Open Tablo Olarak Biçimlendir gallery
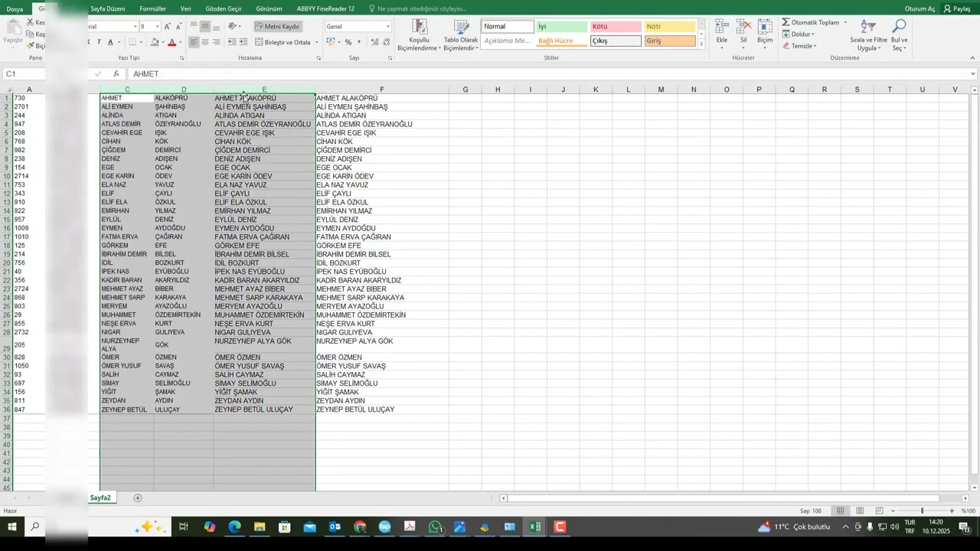Viewport: 980px width, 551px height. point(460,35)
